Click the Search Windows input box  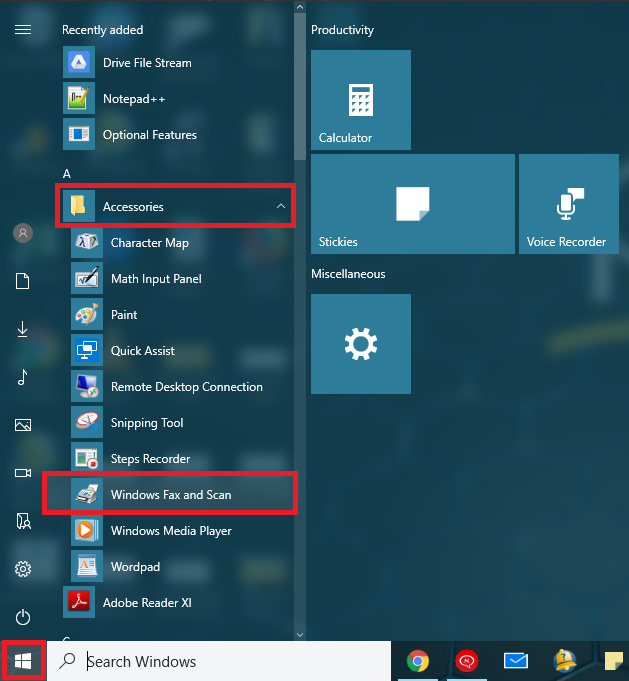click(x=219, y=661)
